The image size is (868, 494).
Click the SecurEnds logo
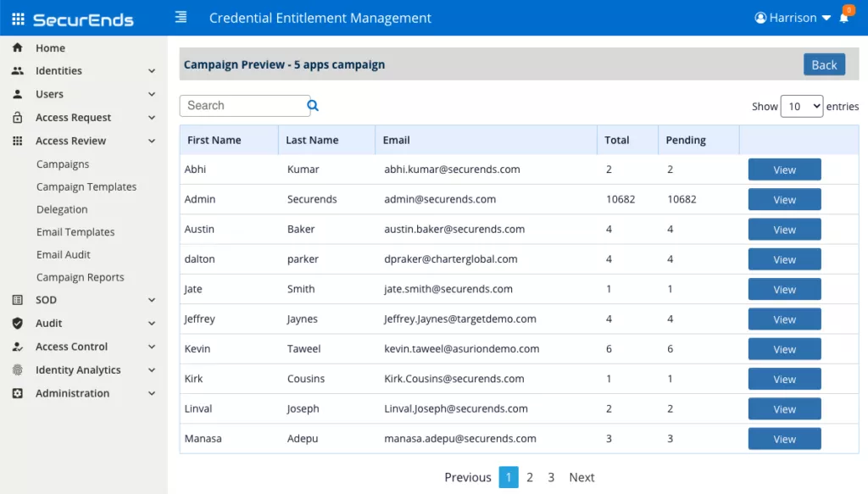pos(83,20)
